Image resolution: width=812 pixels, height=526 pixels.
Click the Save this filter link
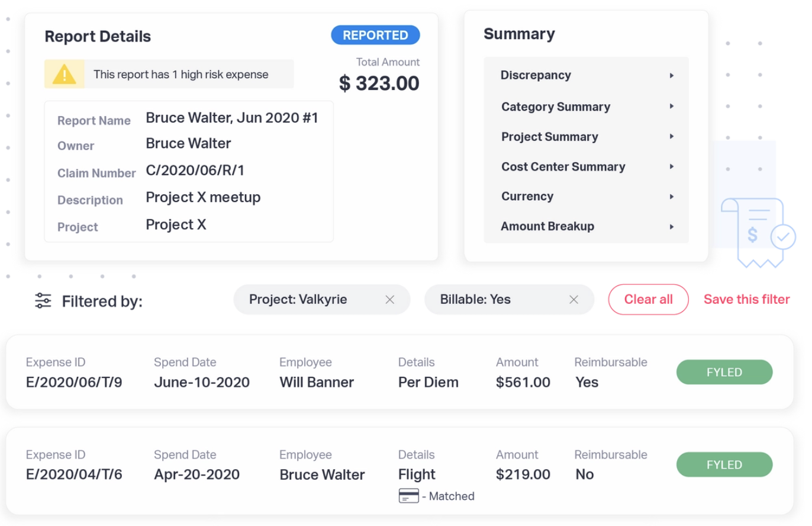coord(746,300)
